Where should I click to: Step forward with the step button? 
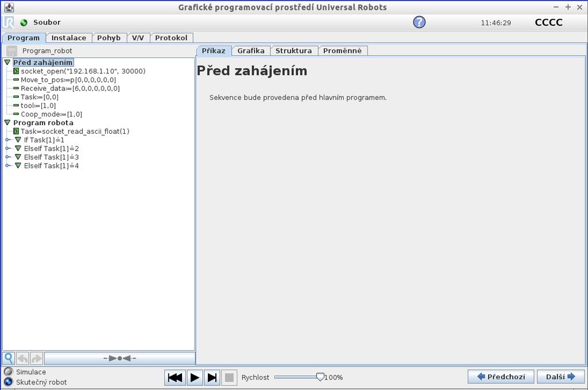click(212, 377)
